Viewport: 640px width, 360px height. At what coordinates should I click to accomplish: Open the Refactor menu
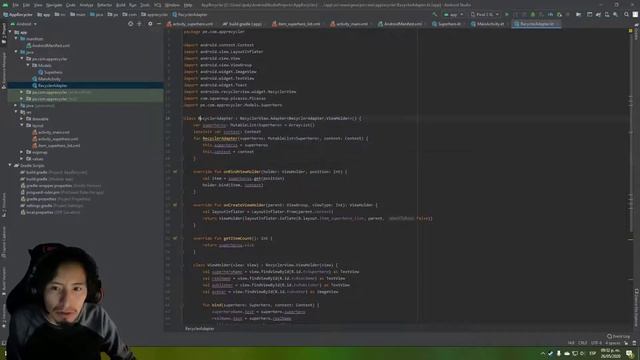(104, 5)
